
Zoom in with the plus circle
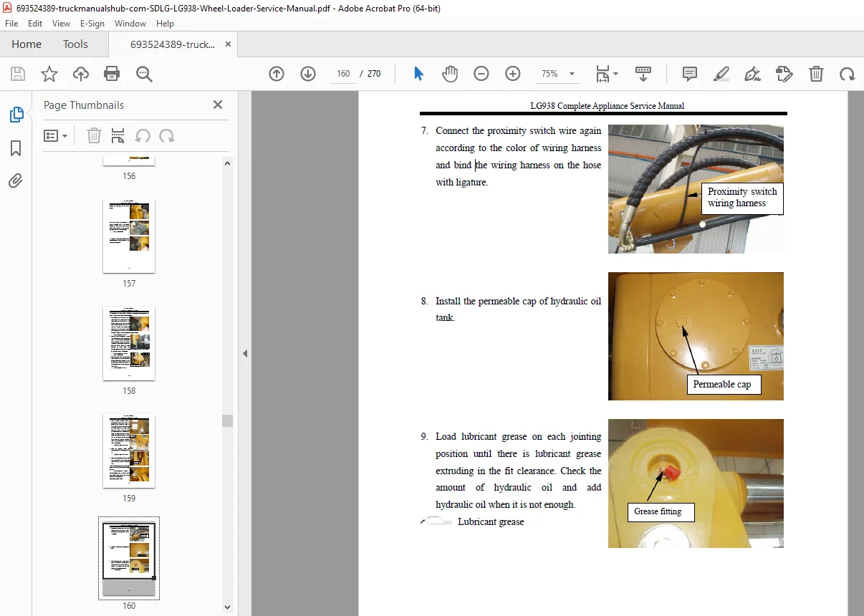513,74
